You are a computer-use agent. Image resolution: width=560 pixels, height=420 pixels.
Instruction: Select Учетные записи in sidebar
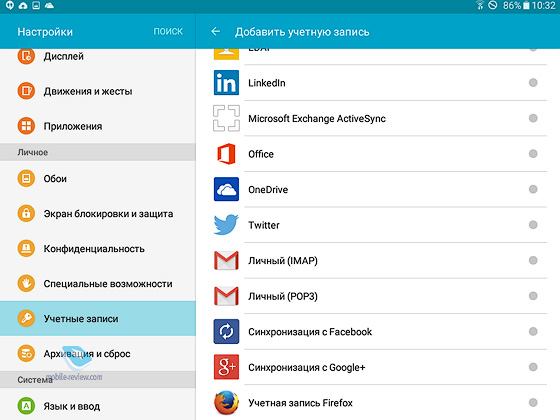click(x=98, y=318)
